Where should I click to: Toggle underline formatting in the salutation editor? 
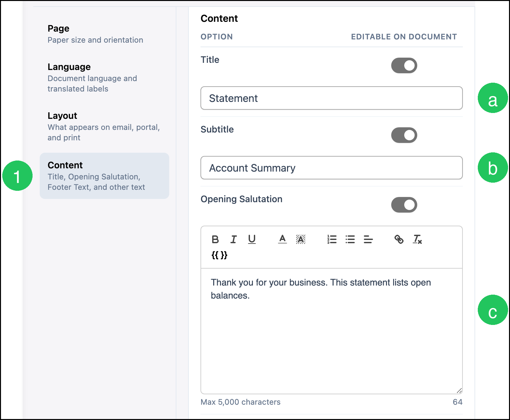(252, 239)
